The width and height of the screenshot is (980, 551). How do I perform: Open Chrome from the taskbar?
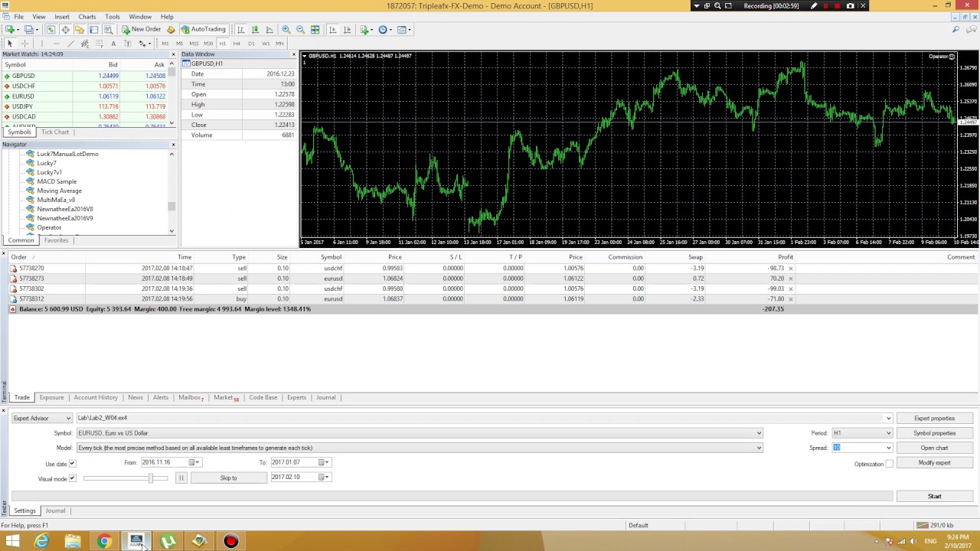tap(104, 541)
